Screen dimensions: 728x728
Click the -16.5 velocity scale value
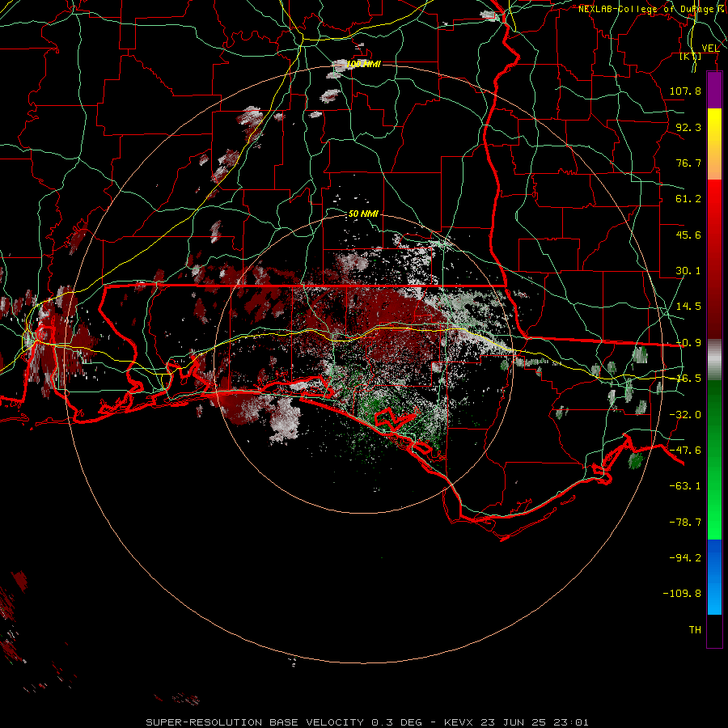tap(688, 379)
